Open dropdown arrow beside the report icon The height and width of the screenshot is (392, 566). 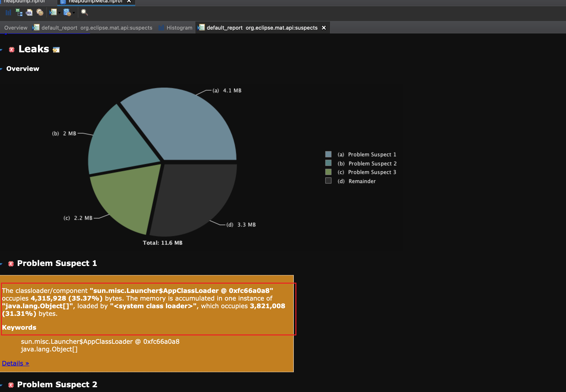point(59,13)
